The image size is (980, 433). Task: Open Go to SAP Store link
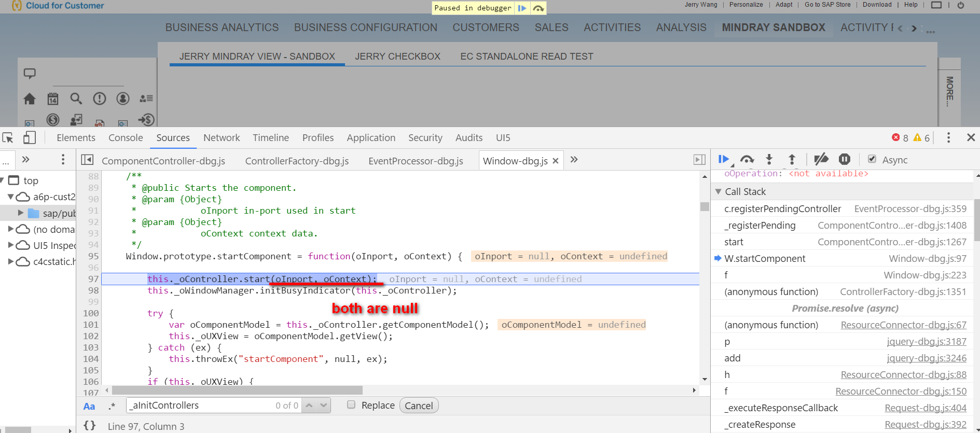(x=827, y=5)
